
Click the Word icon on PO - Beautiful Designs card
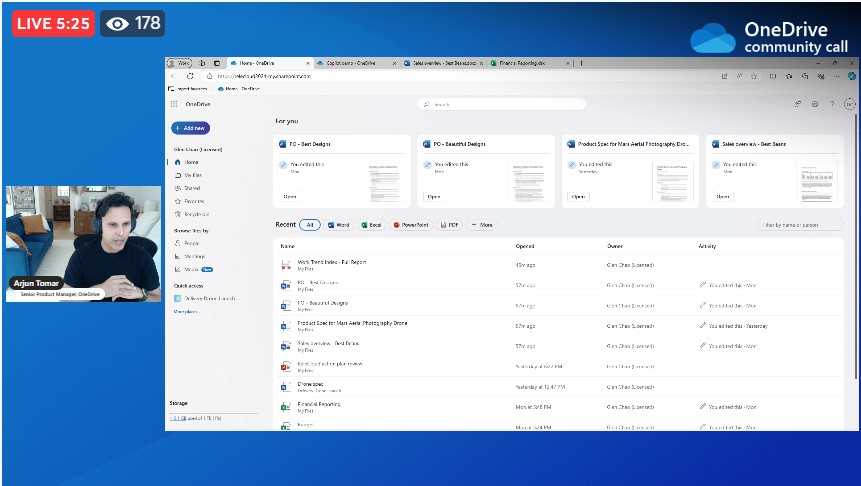click(x=427, y=144)
